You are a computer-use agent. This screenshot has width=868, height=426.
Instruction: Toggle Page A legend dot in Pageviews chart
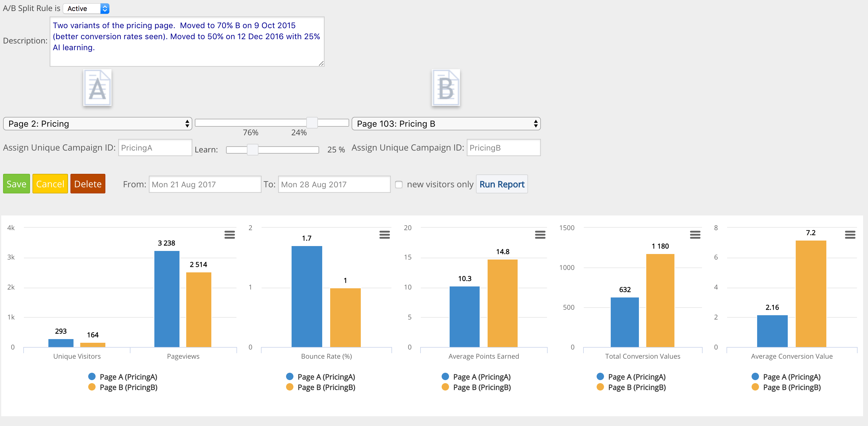tap(92, 376)
